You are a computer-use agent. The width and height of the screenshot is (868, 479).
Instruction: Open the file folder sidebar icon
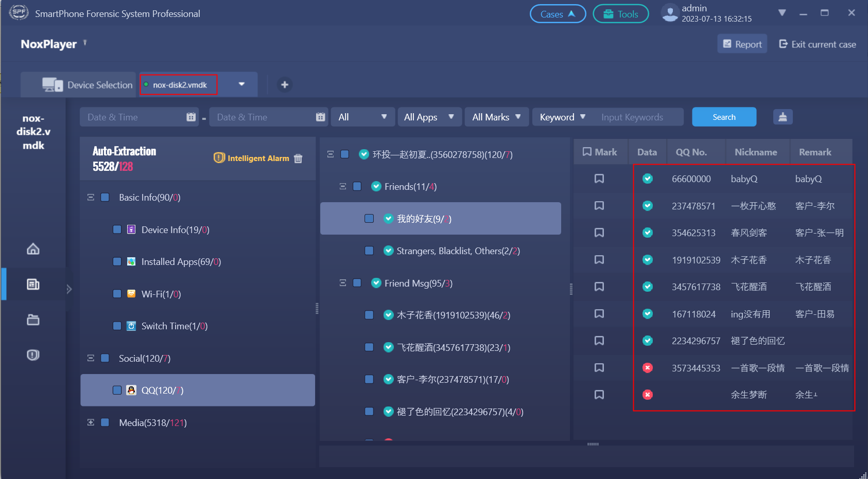click(x=33, y=320)
